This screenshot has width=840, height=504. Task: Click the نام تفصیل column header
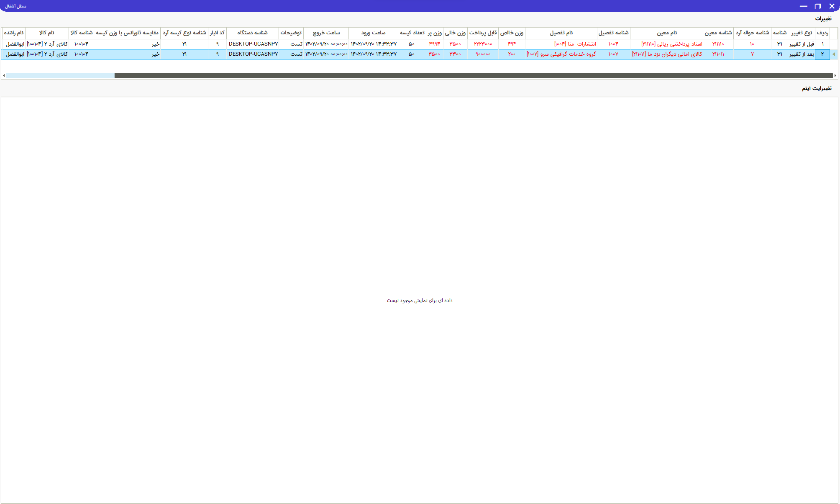tap(561, 33)
